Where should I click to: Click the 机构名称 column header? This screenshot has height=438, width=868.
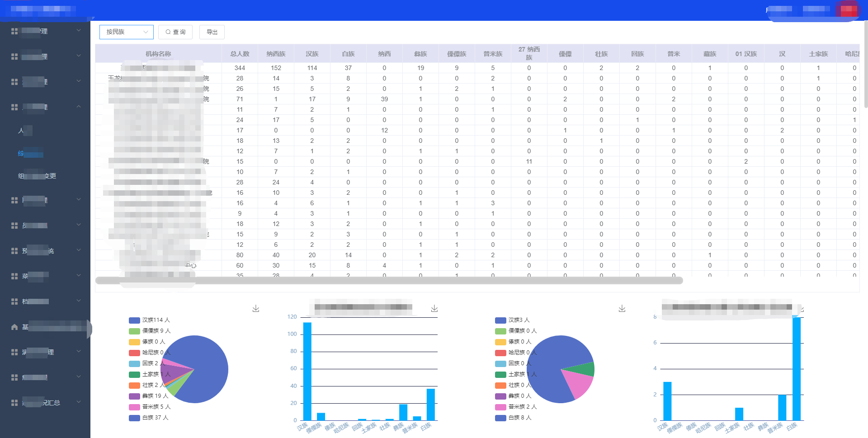coord(158,54)
